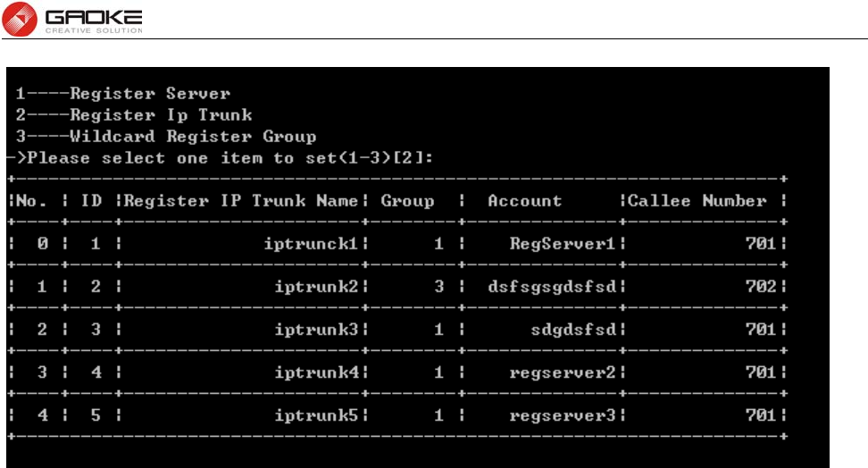Screen dimensions: 868x468
Task: Click the Wildcard Register Group option
Action: 166,137
